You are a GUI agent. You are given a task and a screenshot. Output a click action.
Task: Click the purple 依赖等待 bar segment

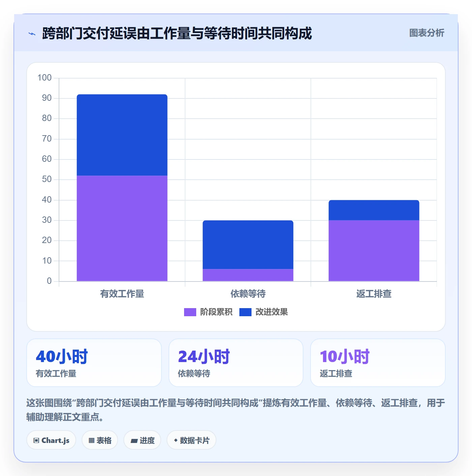pos(248,275)
